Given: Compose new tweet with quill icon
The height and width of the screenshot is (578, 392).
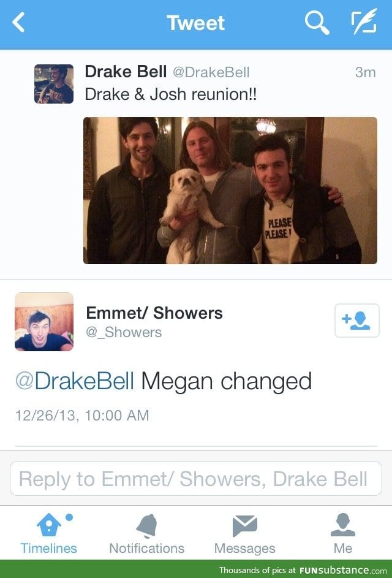Looking at the screenshot, I should tap(364, 21).
